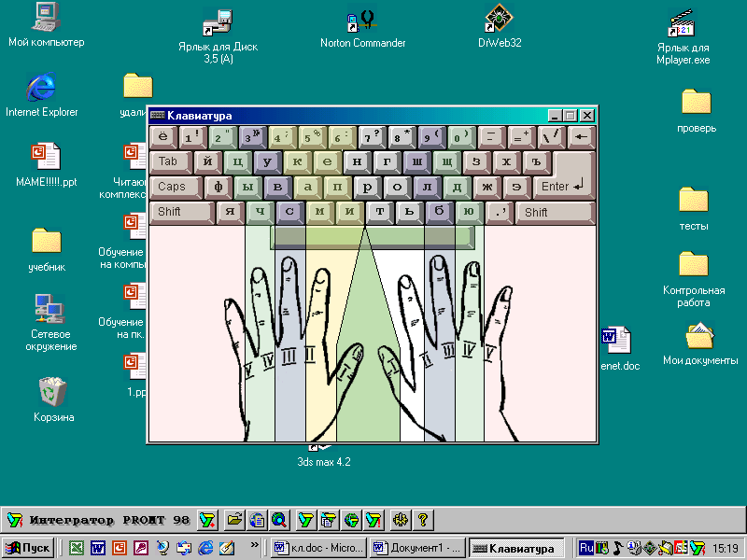Click the р key on the home row
The image size is (747, 560).
click(x=367, y=188)
